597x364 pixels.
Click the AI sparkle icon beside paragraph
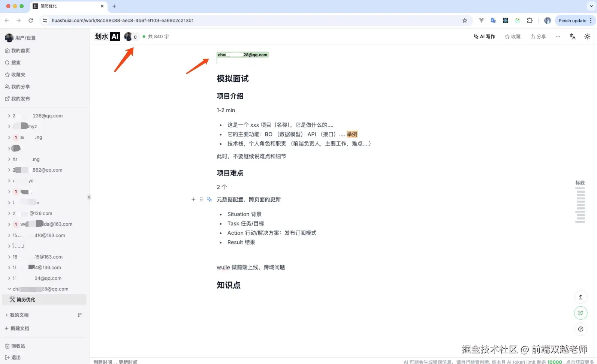209,199
